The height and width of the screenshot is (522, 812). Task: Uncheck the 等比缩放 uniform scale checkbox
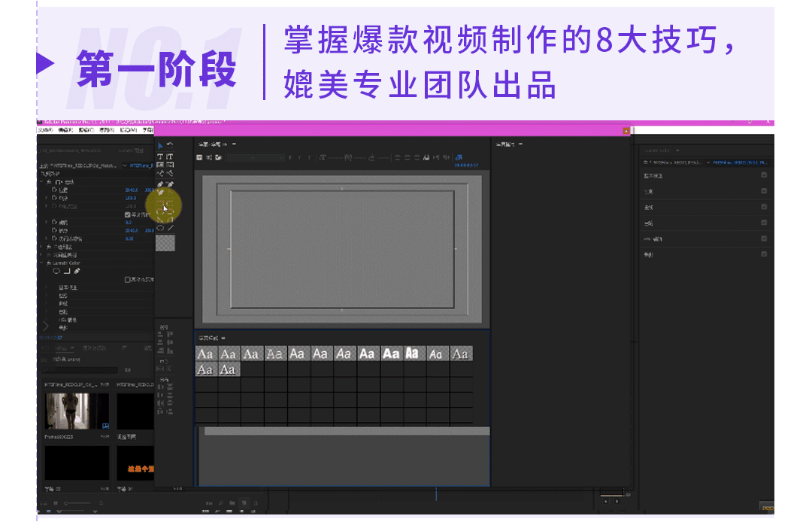127,214
